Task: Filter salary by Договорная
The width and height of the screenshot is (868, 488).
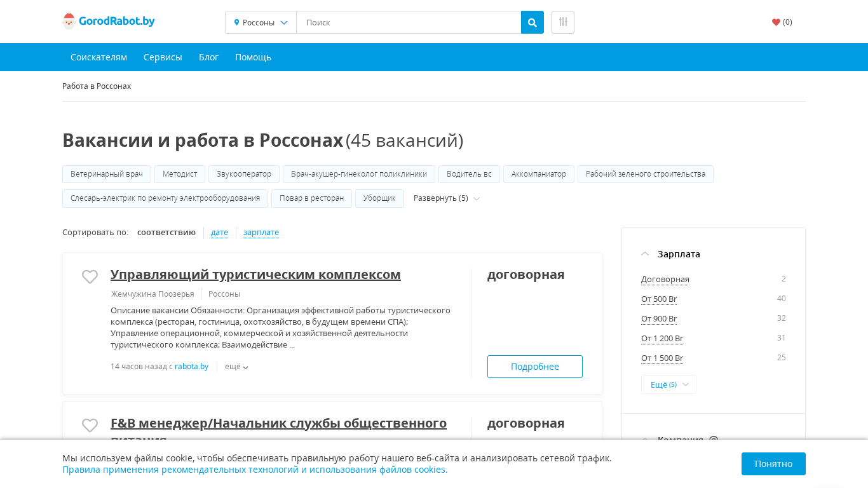Action: tap(665, 280)
